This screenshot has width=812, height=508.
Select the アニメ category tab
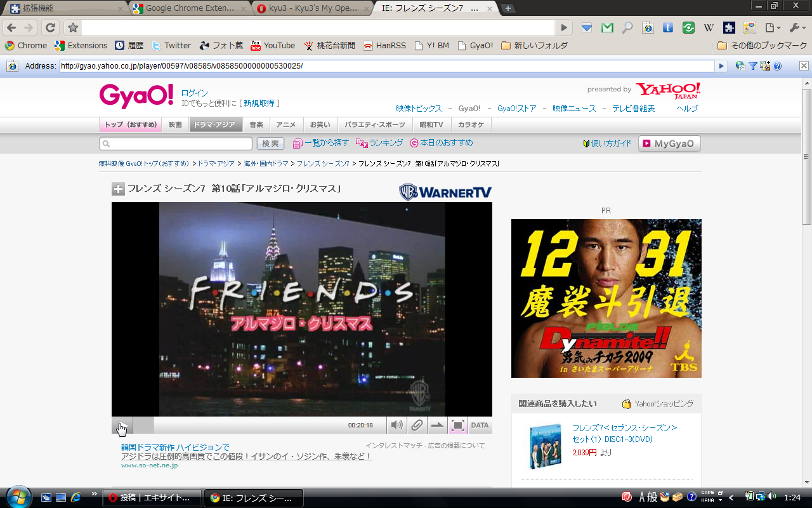(286, 124)
